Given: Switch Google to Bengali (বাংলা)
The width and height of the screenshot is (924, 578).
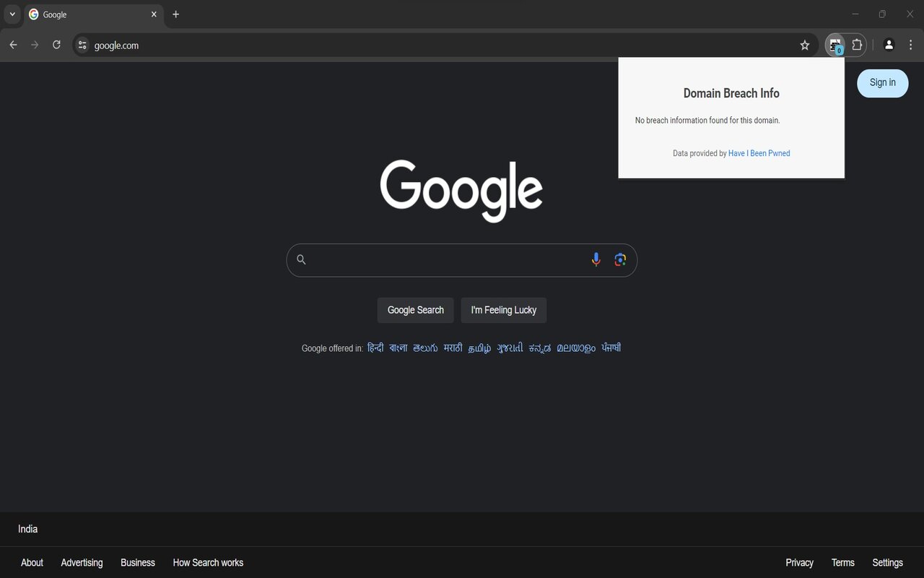Looking at the screenshot, I should [x=398, y=348].
